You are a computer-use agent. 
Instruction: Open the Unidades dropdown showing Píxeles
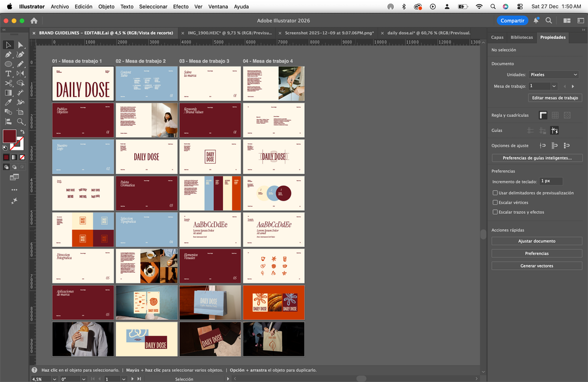pyautogui.click(x=554, y=75)
